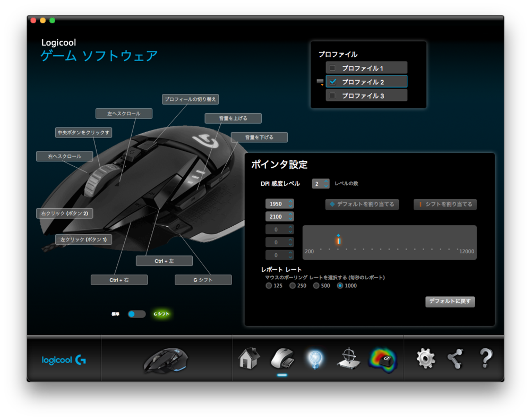
Task: Click the 左クリック (ボタン 1) assignment label
Action: coord(84,239)
